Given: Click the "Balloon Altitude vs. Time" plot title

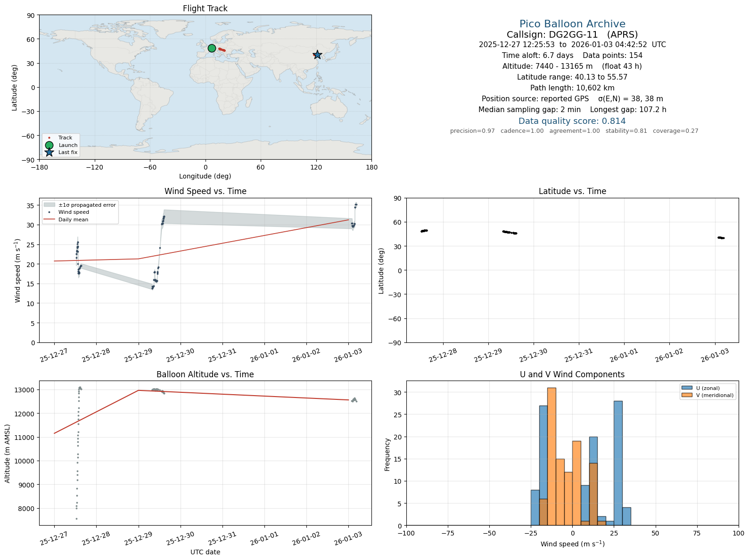Looking at the screenshot, I should point(205,374).
